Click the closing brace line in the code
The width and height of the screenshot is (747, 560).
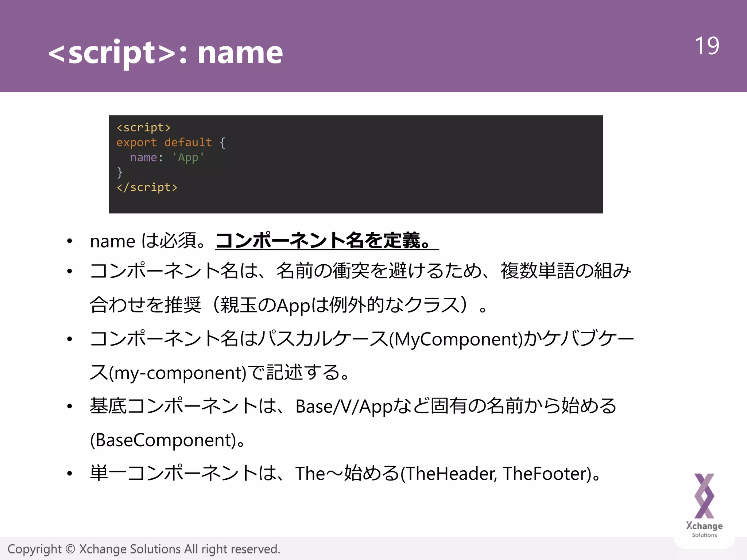(120, 172)
